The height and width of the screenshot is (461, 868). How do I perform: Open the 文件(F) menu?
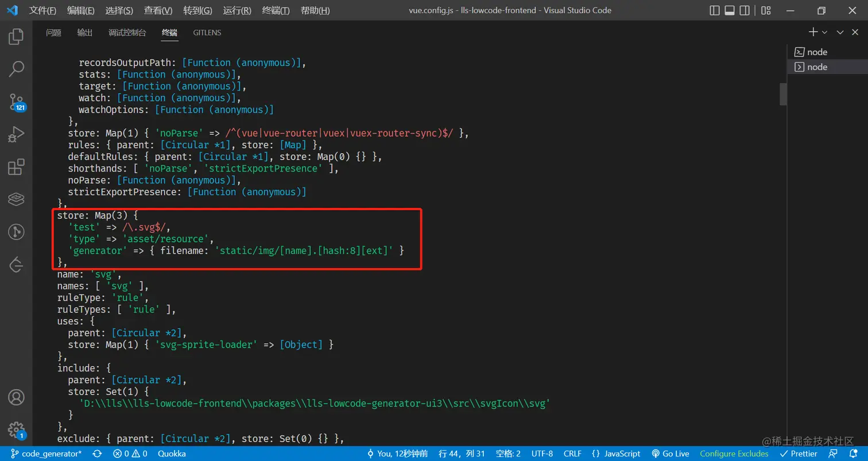pos(42,10)
